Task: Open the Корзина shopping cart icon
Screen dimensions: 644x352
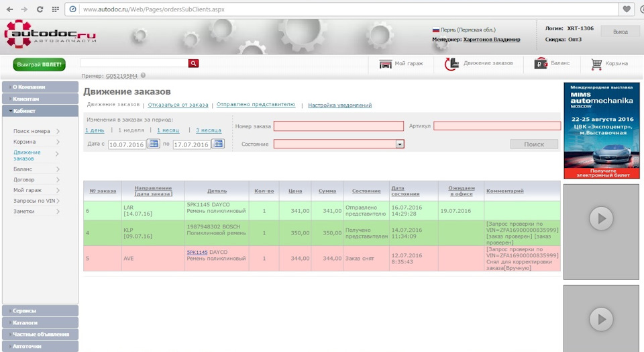Action: click(x=596, y=64)
